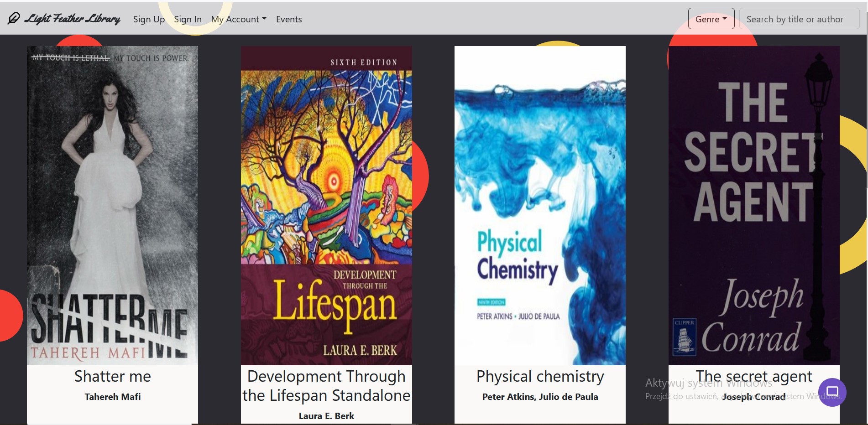
Task: Focus the search by title or author field
Action: click(x=799, y=19)
